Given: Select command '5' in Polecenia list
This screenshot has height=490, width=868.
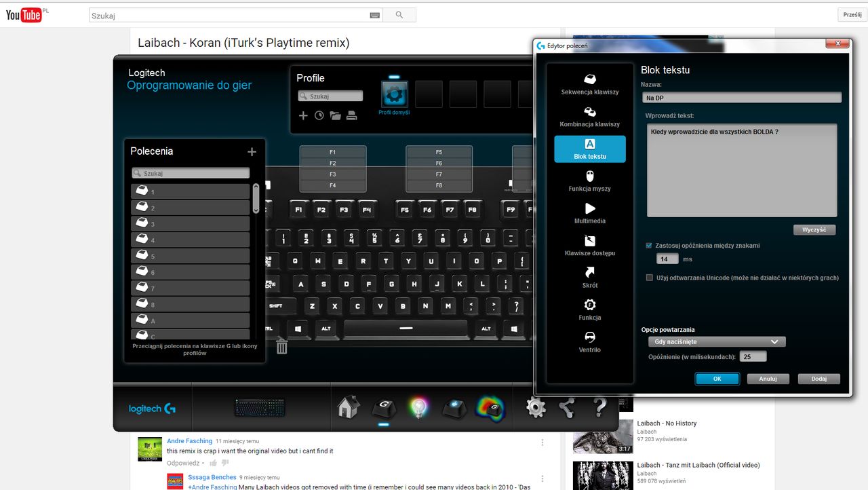Looking at the screenshot, I should pyautogui.click(x=191, y=256).
